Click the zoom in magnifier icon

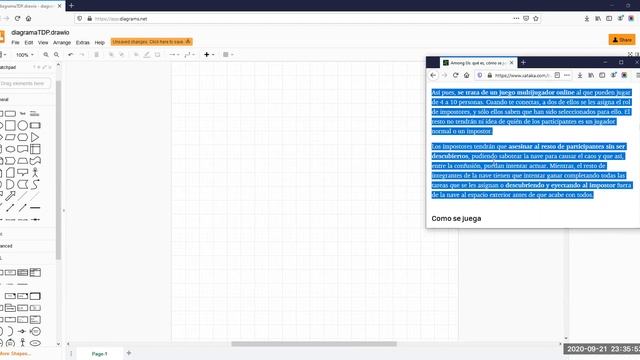(46, 55)
